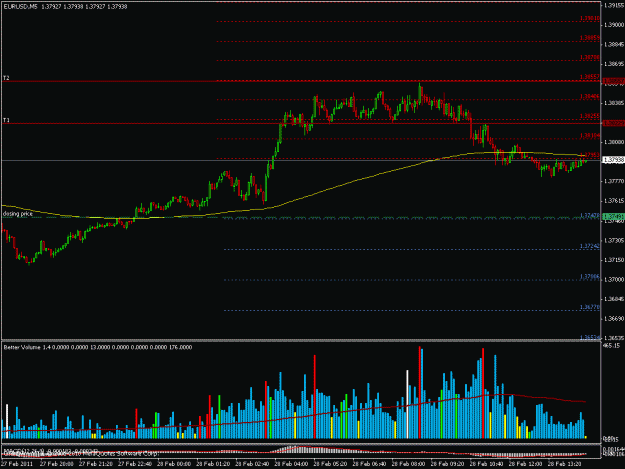Click 1.37000 on the price axis
Viewport: 625px width, 469px height.
pyautogui.click(x=614, y=280)
